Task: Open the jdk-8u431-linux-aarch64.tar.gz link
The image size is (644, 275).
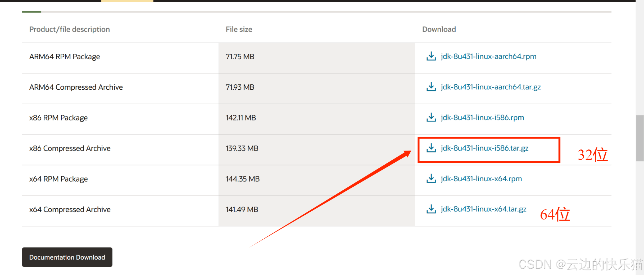Action: (491, 87)
